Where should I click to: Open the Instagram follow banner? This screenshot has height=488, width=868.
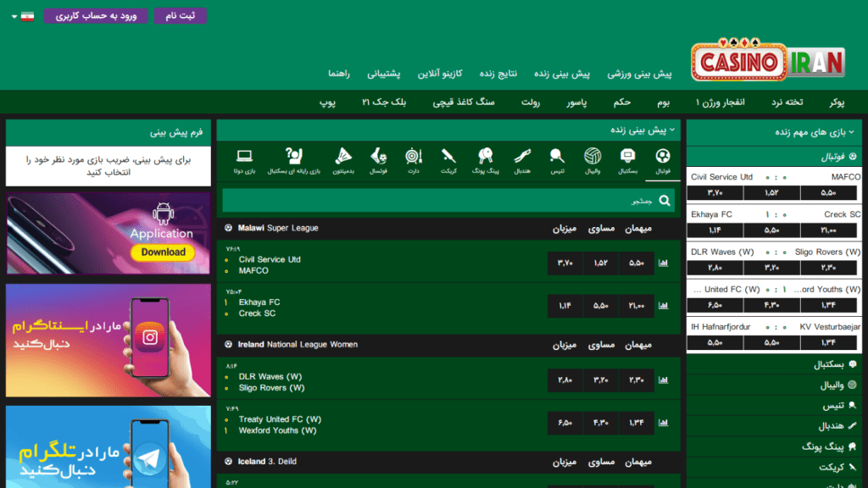[x=108, y=341]
